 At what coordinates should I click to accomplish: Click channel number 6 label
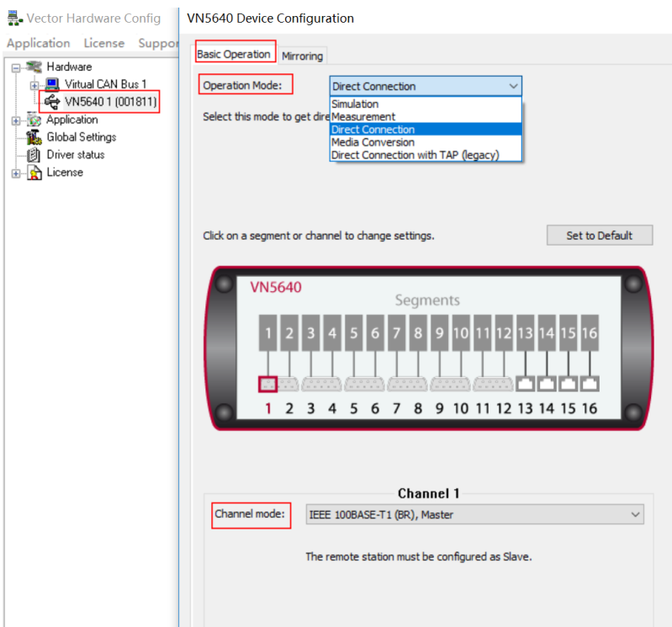point(375,409)
